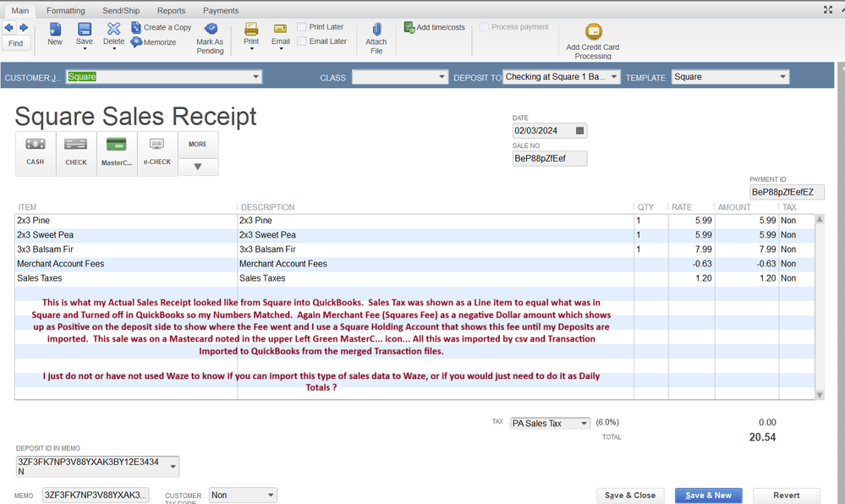Screen dimensions: 845x504
Task: Click the Attach File paperclip icon
Action: point(376,30)
